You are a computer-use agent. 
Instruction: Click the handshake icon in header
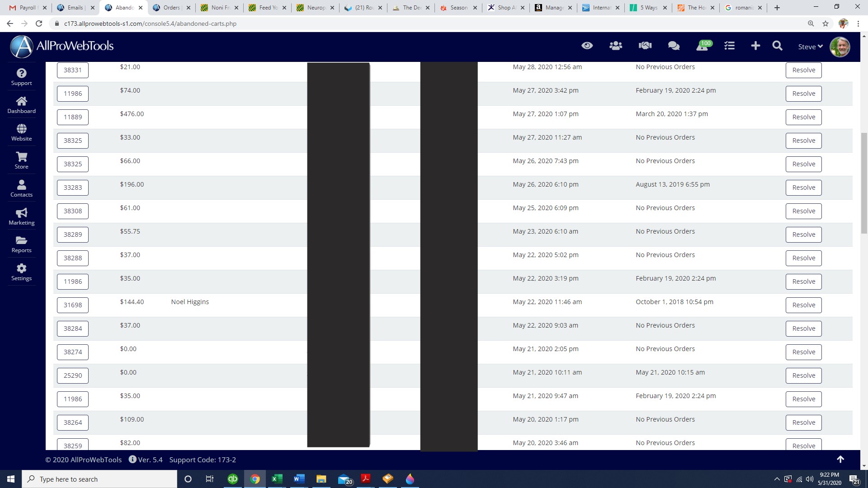645,46
